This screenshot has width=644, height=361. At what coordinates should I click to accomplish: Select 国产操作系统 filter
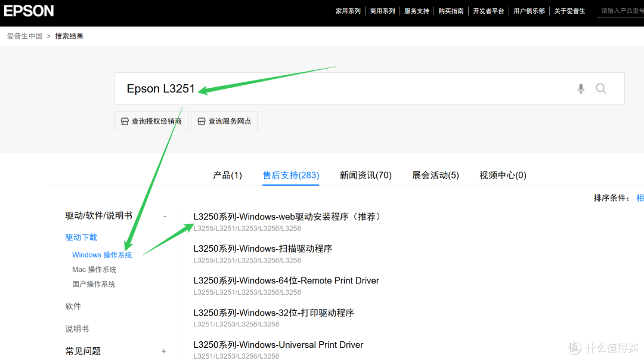(94, 284)
